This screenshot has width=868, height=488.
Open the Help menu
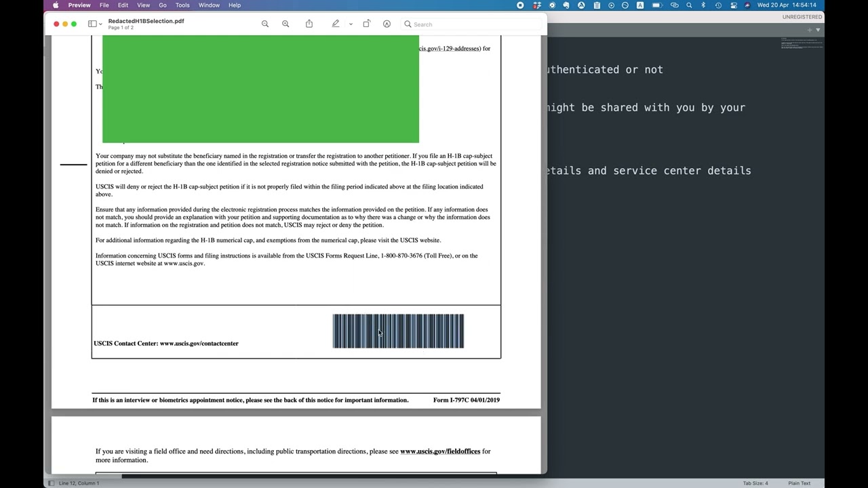(235, 5)
